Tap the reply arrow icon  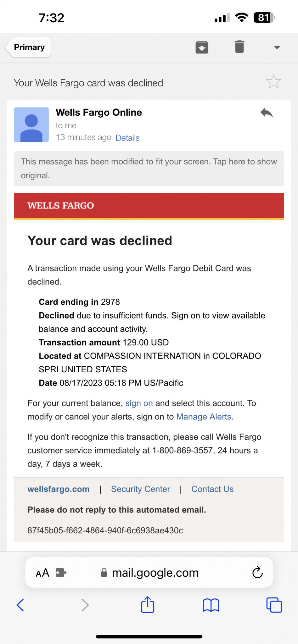click(267, 113)
